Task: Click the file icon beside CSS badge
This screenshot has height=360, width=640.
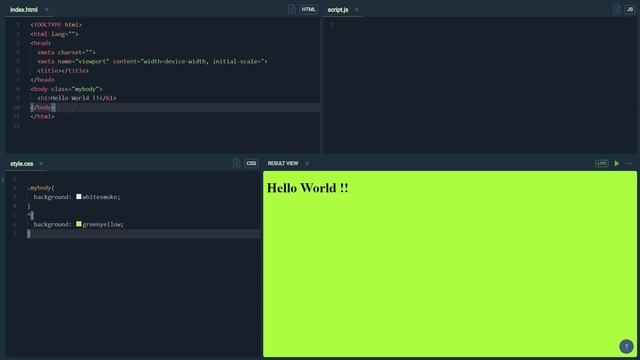Action: [x=236, y=163]
